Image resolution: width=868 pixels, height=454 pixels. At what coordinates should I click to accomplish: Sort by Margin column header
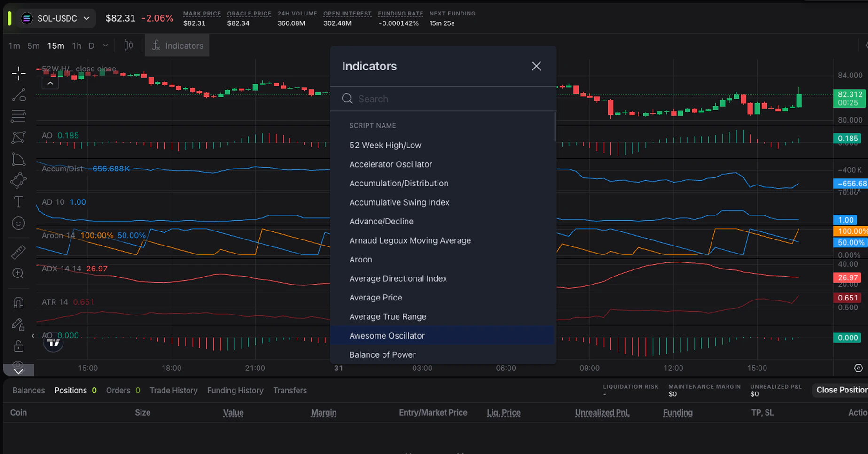[324, 413]
